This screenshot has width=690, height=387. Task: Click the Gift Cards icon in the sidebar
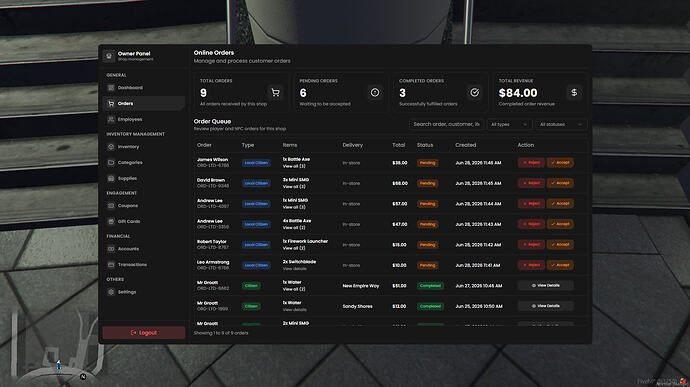click(111, 221)
